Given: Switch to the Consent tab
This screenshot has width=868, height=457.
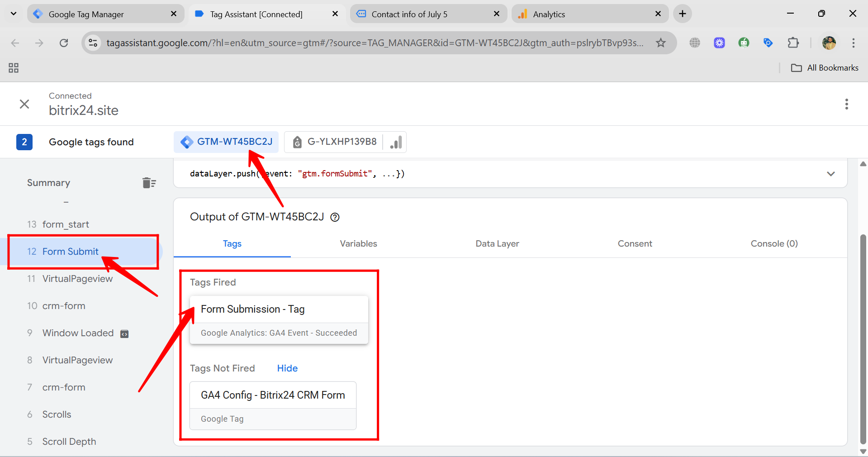Looking at the screenshot, I should [635, 244].
